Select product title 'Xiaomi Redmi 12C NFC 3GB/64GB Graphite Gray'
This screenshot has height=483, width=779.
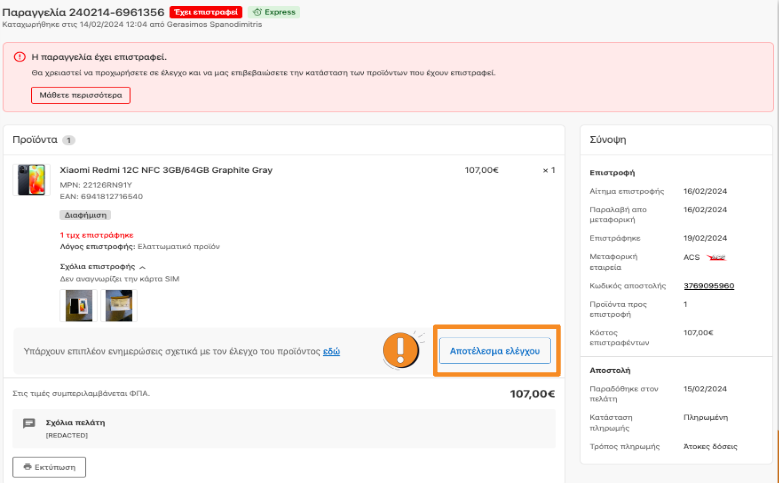(x=166, y=170)
